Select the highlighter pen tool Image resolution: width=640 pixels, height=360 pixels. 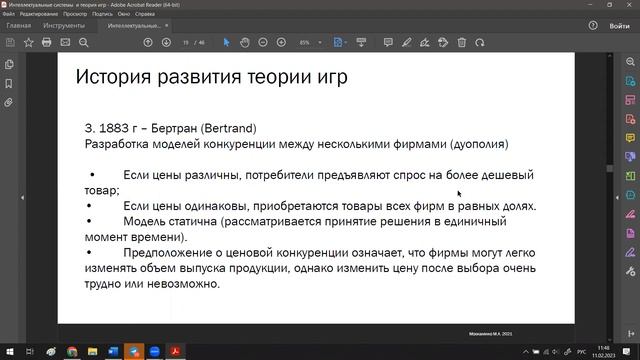(x=407, y=42)
